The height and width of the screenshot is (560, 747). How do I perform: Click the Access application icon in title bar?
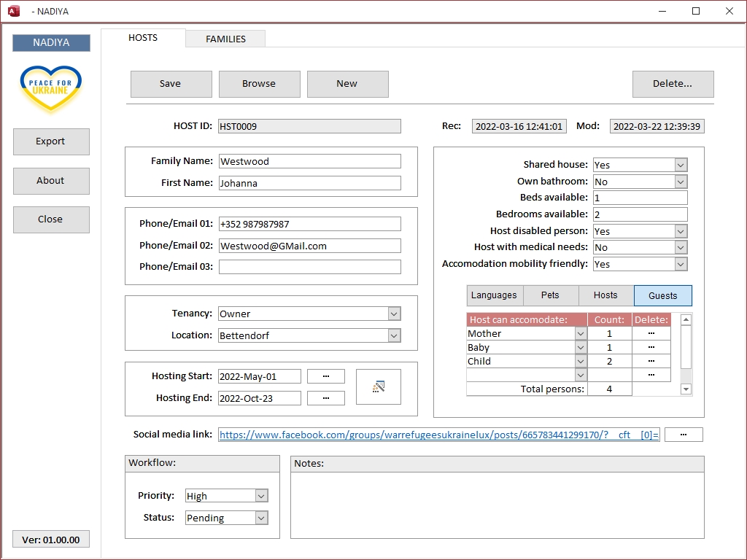14,11
